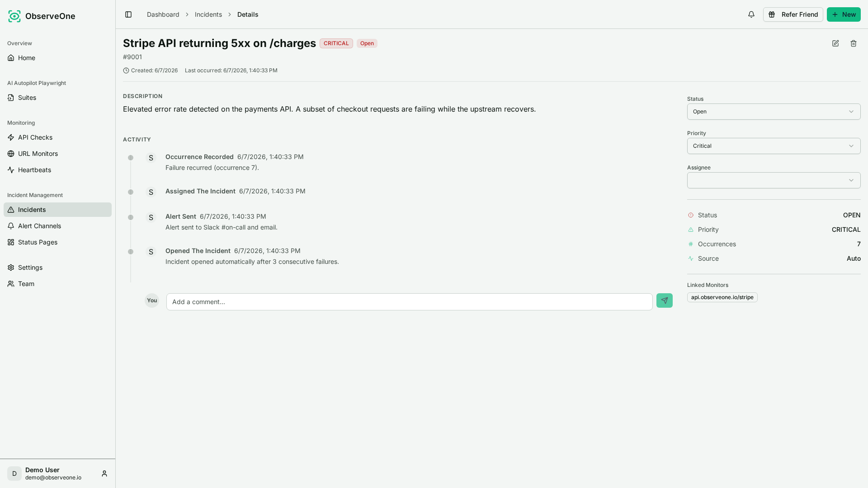This screenshot has width=868, height=488.
Task: Click the timeline dot for Opened The Incident
Action: click(x=131, y=252)
